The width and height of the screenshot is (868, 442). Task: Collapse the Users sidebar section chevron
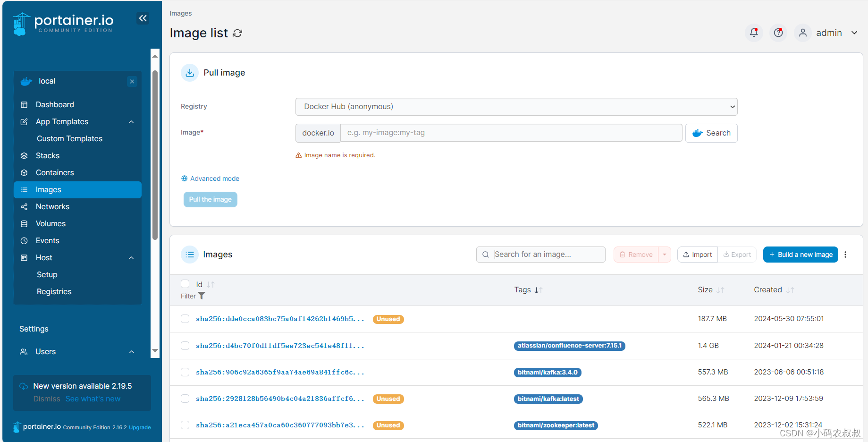point(132,352)
